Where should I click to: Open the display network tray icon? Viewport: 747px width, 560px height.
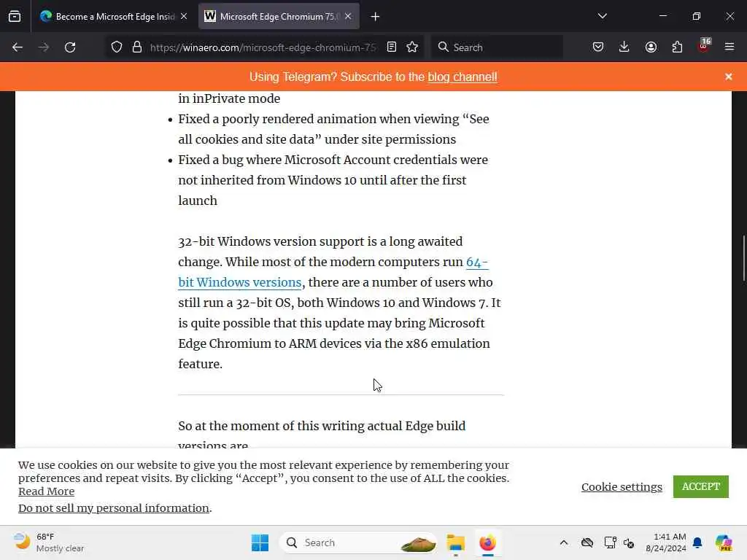[610, 542]
